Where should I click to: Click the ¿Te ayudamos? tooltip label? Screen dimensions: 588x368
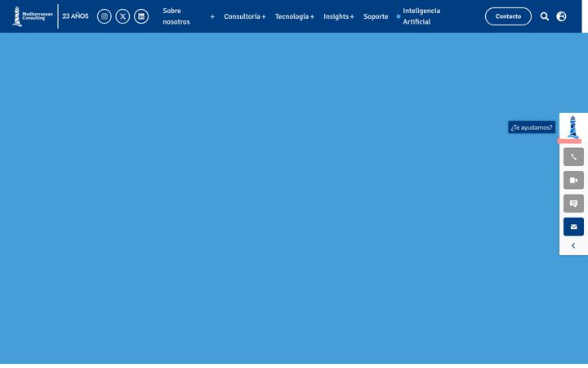click(x=532, y=128)
